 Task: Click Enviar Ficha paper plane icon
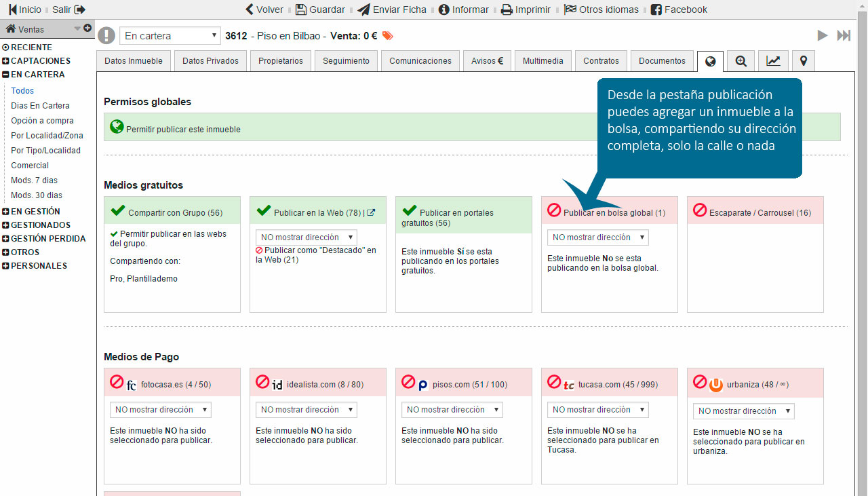(x=363, y=9)
